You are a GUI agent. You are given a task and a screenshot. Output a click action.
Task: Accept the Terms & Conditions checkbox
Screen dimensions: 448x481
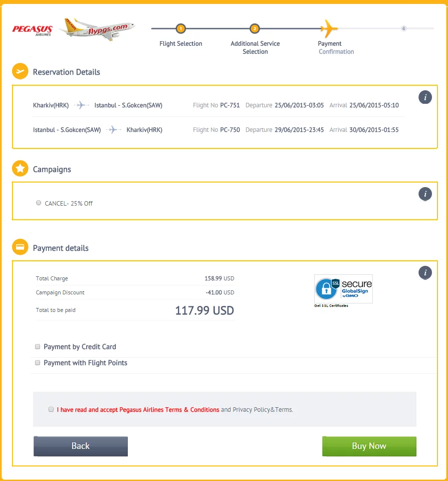click(51, 409)
